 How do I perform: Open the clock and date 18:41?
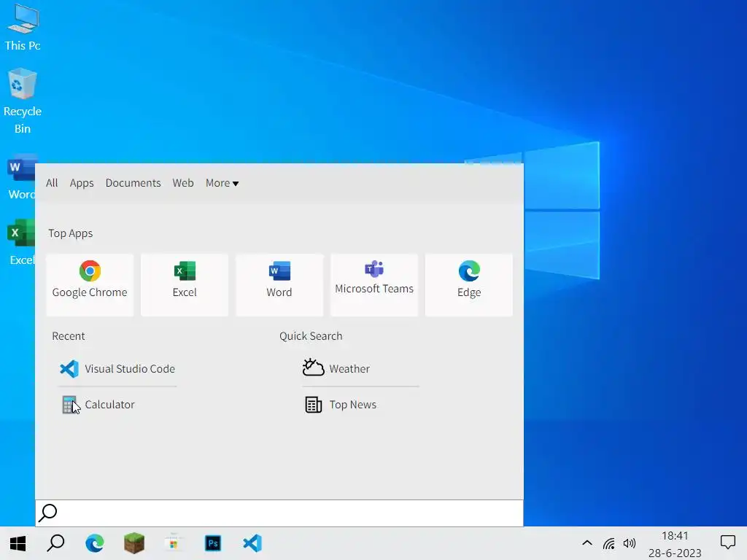click(675, 544)
